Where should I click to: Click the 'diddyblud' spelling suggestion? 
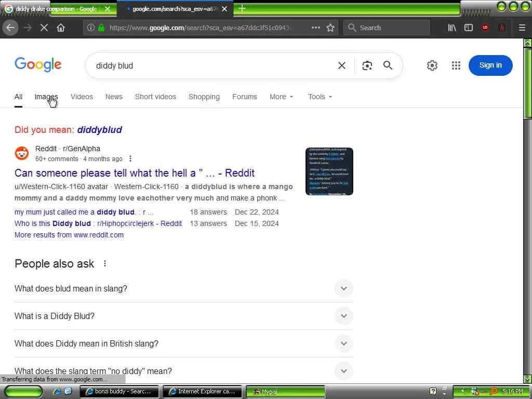click(x=99, y=129)
